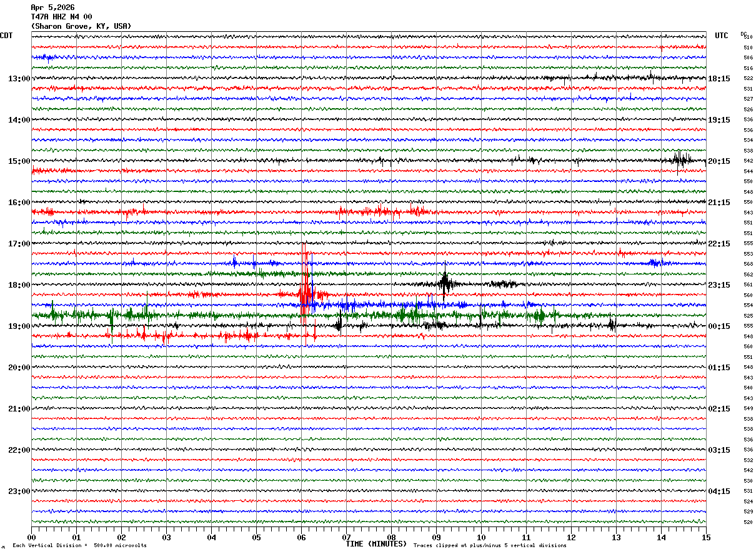Click the 03:15 UTC time label

(x=719, y=450)
